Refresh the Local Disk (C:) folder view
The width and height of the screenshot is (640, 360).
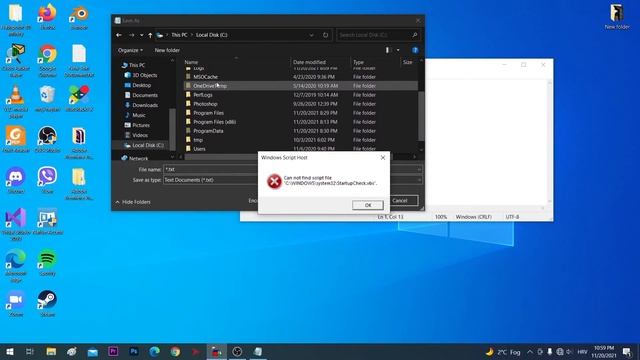tap(325, 35)
